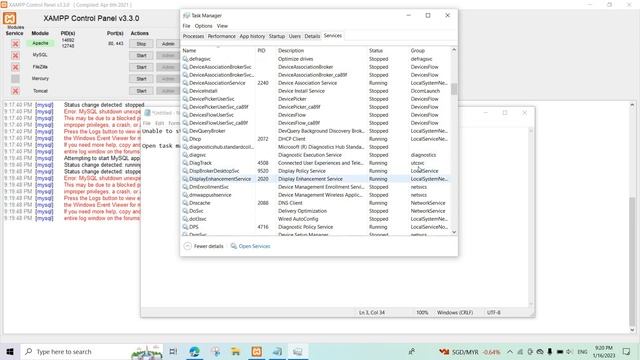Toggle Apache service install checkbox in XAMPP
Screen dimensions: 640x360
click(16, 43)
